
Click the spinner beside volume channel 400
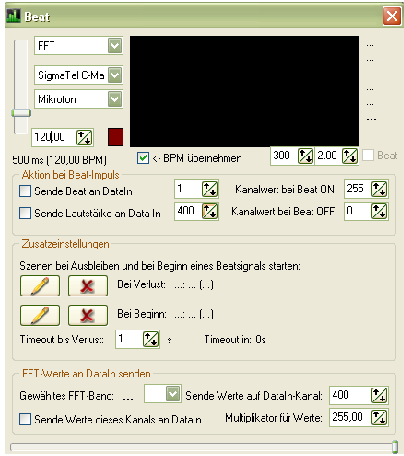(x=210, y=211)
